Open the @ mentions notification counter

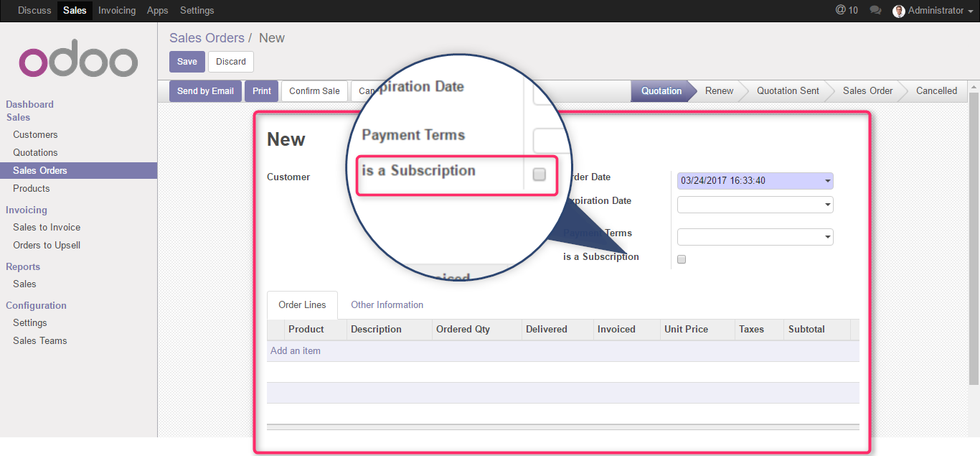pos(847,11)
